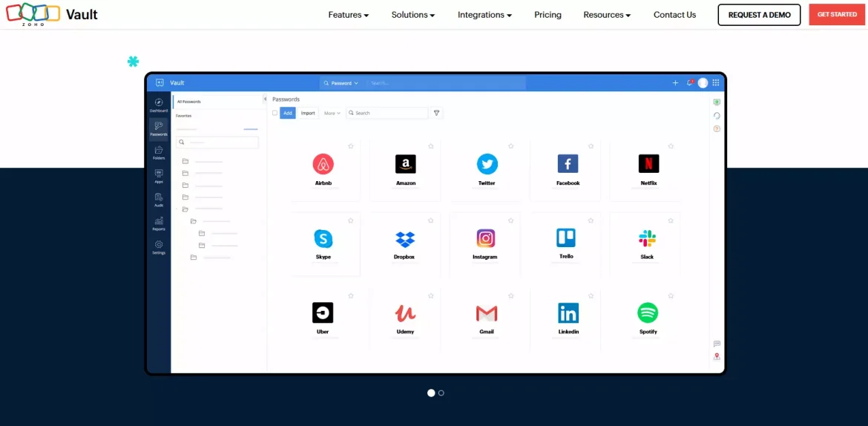
Task: Open the Apps sidebar icon
Action: [158, 177]
